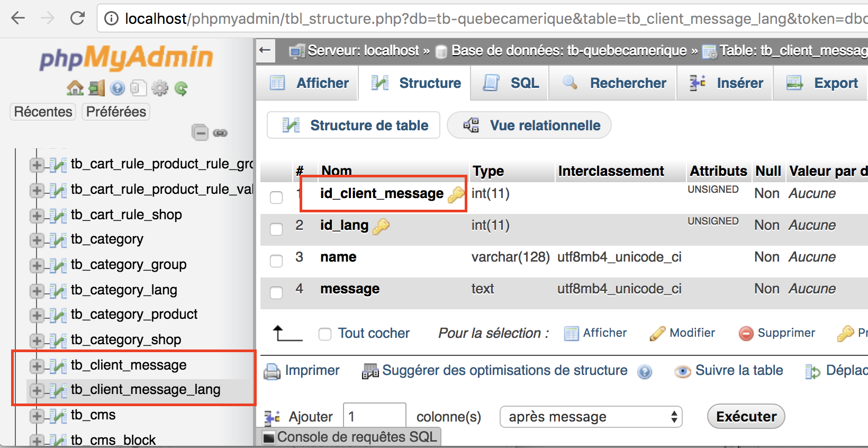Expand the tb_client_message table node
Viewport: 868px width, 448px height.
point(37,365)
